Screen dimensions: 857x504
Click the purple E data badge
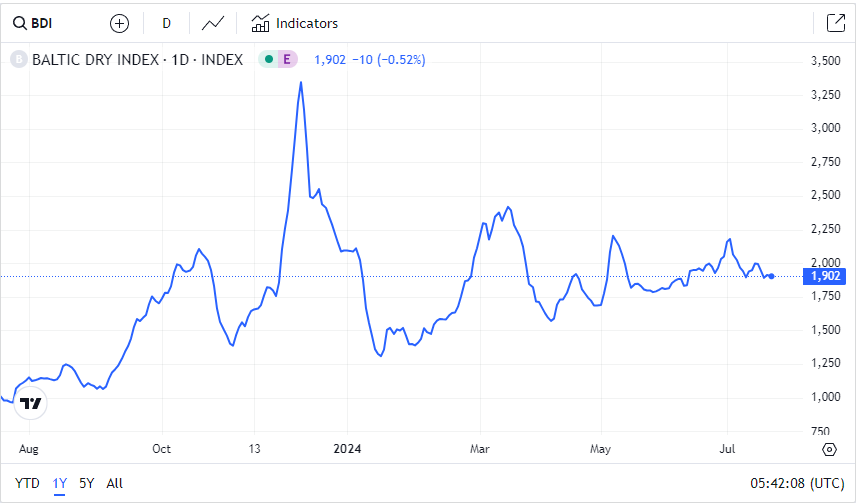(288, 60)
